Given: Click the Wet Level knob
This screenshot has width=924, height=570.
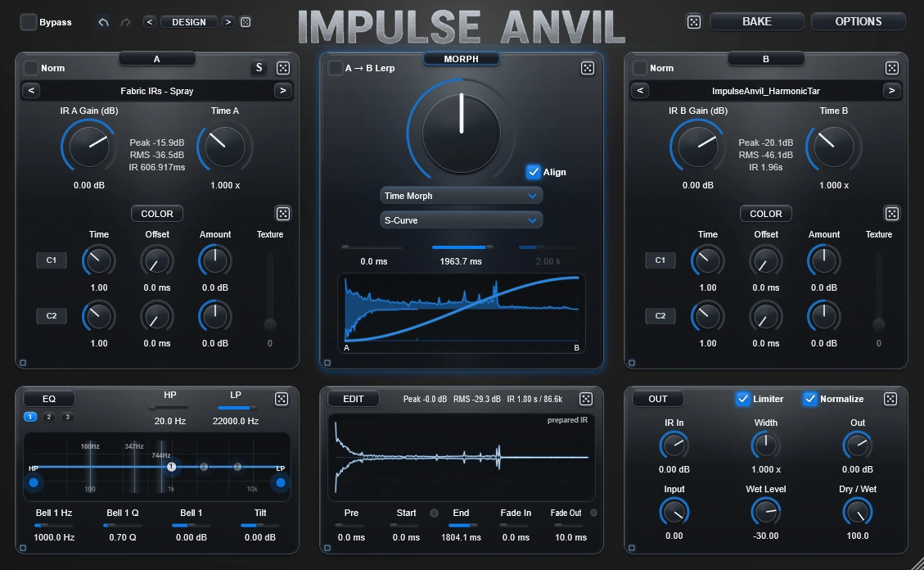Looking at the screenshot, I should click(x=765, y=512).
